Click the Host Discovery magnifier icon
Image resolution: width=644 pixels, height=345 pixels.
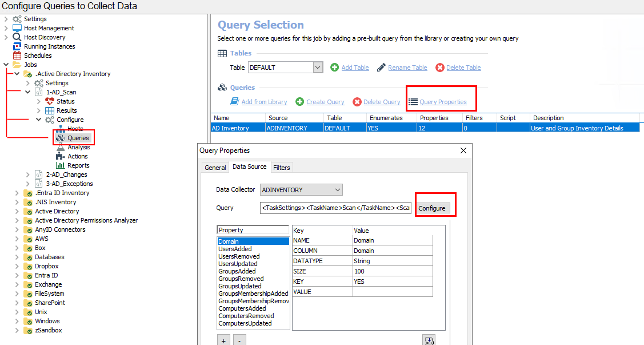click(17, 37)
